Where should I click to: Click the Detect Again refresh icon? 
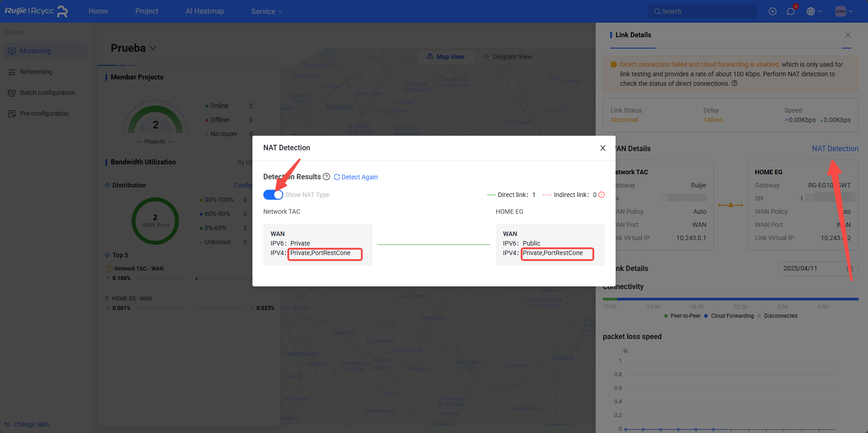pyautogui.click(x=337, y=177)
